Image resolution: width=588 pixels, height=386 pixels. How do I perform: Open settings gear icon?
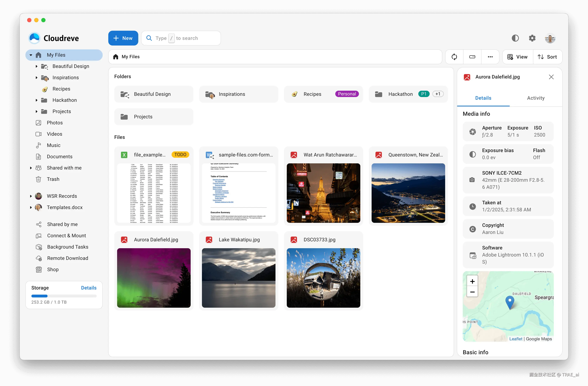[x=532, y=38]
